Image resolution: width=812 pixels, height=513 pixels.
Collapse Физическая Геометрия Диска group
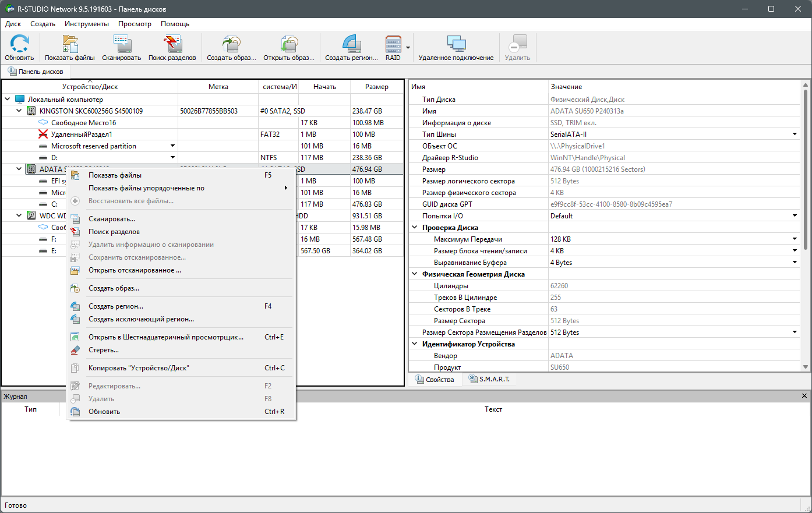click(415, 274)
